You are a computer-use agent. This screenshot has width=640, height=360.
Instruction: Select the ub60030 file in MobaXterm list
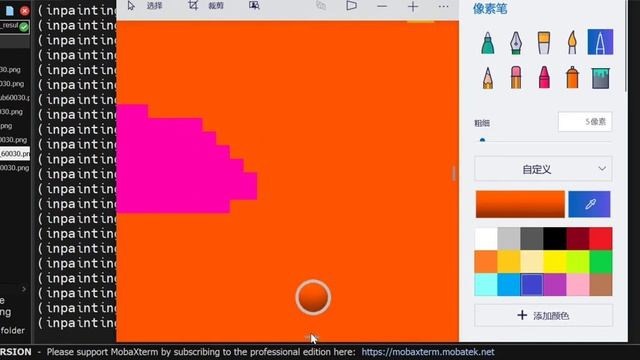(15, 98)
